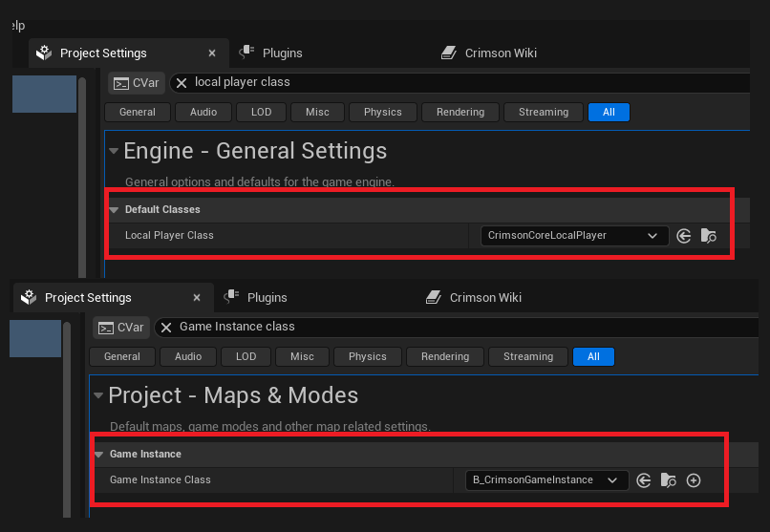Click the upper Project Settings gear icon
Viewport: 770px width, 532px height.
(x=44, y=53)
